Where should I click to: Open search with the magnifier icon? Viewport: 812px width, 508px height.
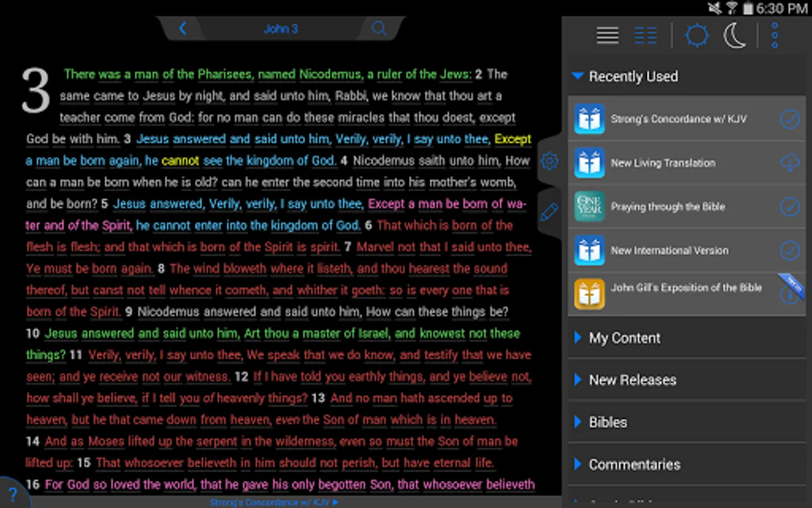tap(379, 28)
